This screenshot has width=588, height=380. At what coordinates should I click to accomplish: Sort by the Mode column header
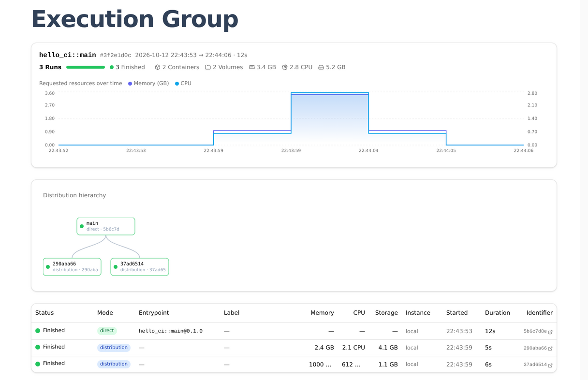104,313
